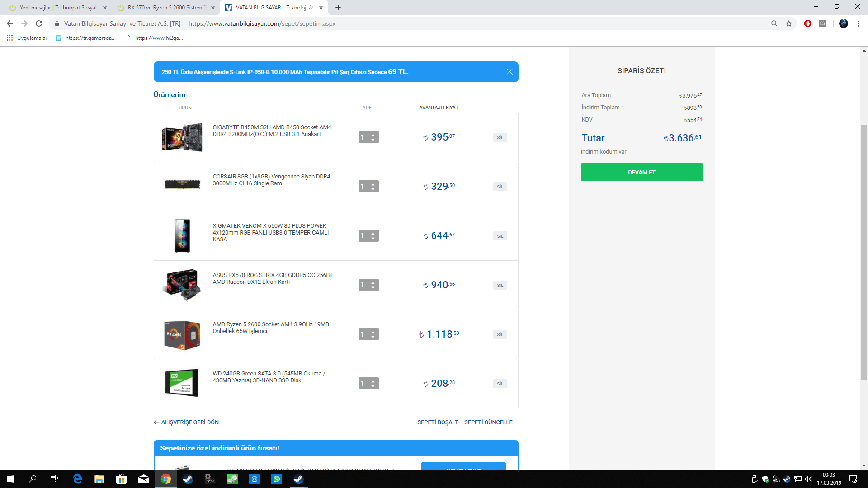Viewport: 868px width, 488px height.
Task: Open WhatsApp from the taskbar
Action: [277, 479]
